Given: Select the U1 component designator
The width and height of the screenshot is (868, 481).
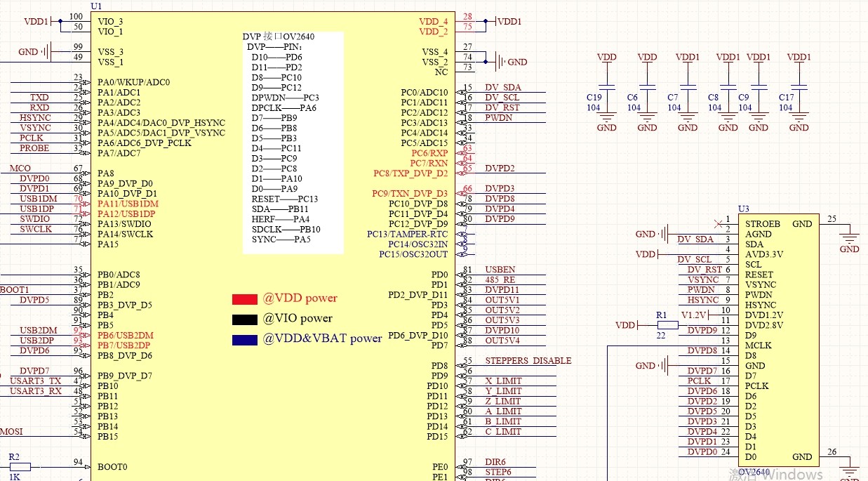Looking at the screenshot, I should [x=96, y=6].
